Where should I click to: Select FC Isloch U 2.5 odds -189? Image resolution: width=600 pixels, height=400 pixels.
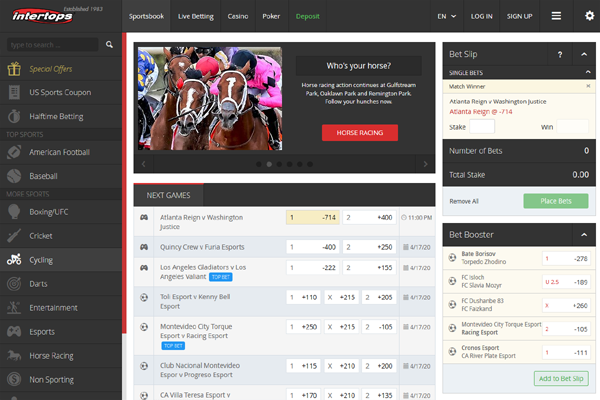pyautogui.click(x=566, y=282)
